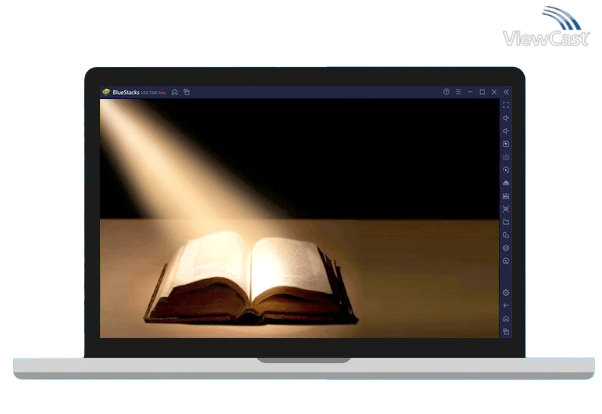This screenshot has width=602, height=414.
Task: Click the hexagon cube sidebar icon
Action: pos(506,248)
